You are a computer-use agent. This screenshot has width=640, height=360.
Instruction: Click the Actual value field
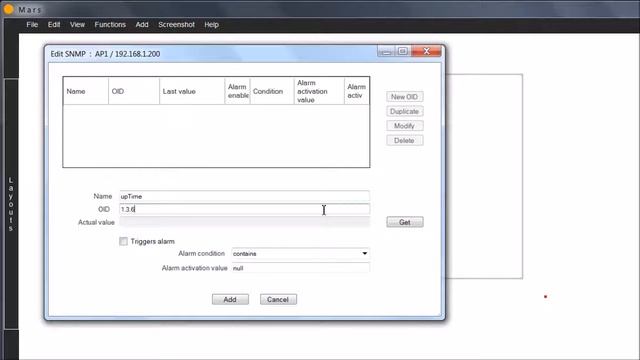pyautogui.click(x=244, y=222)
